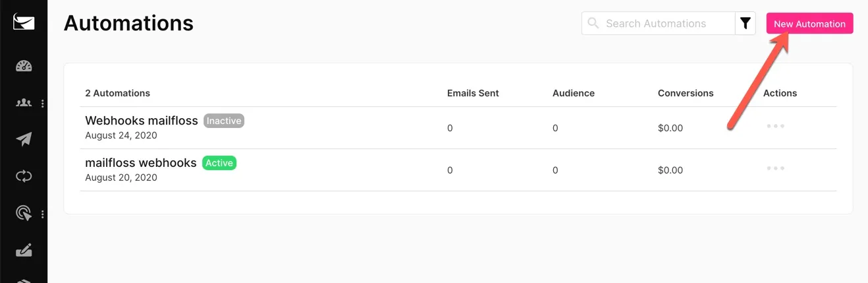Open the mailfloss webhooks automation
Viewport: 868px width, 283px height.
click(141, 162)
